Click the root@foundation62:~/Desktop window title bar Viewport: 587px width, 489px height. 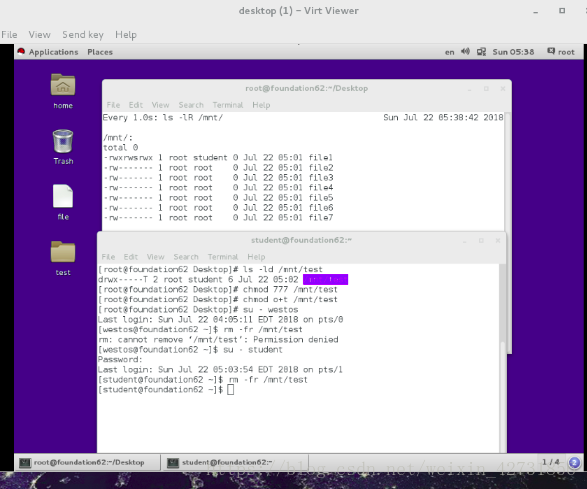pos(307,88)
